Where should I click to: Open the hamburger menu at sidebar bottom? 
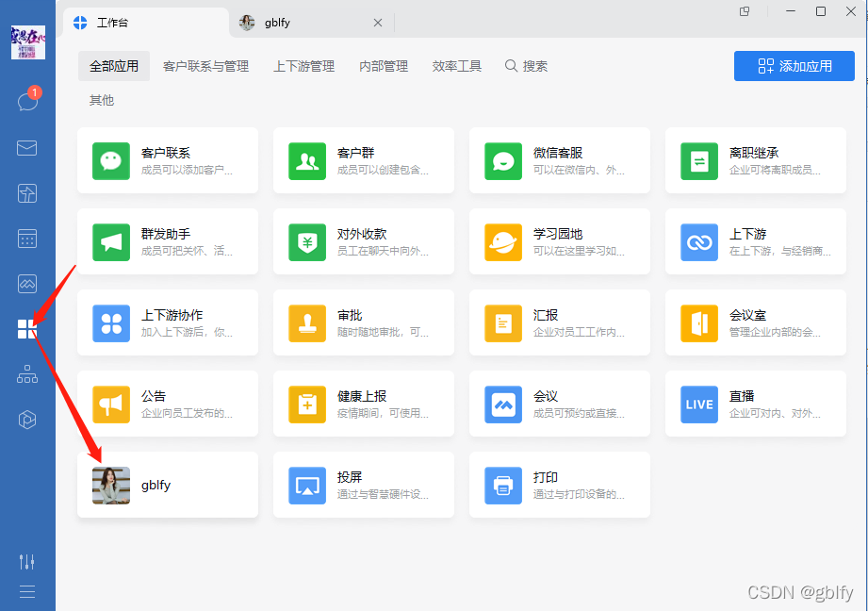27,591
